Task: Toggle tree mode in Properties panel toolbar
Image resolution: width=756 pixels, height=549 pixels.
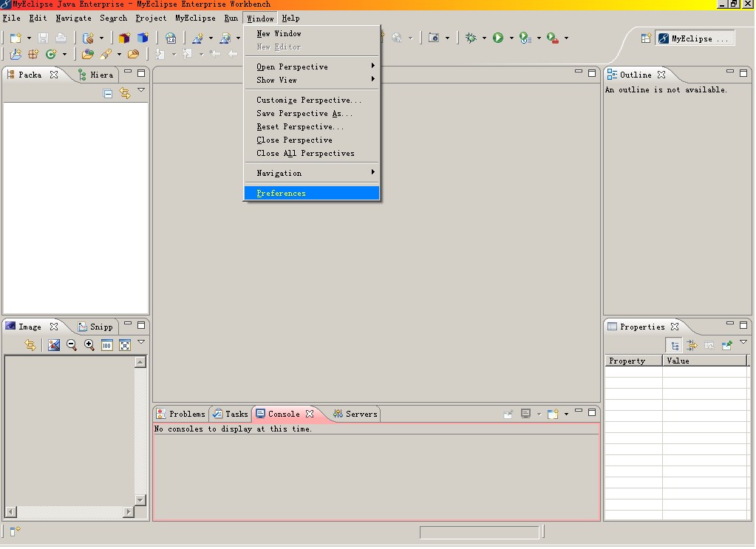Action: pos(675,344)
